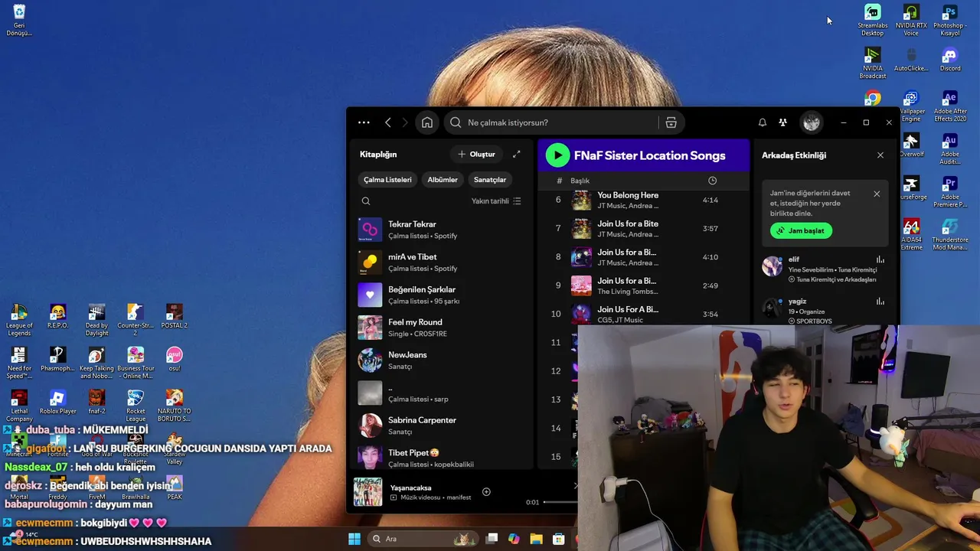
Task: Open File Explorer from the taskbar
Action: point(536,539)
